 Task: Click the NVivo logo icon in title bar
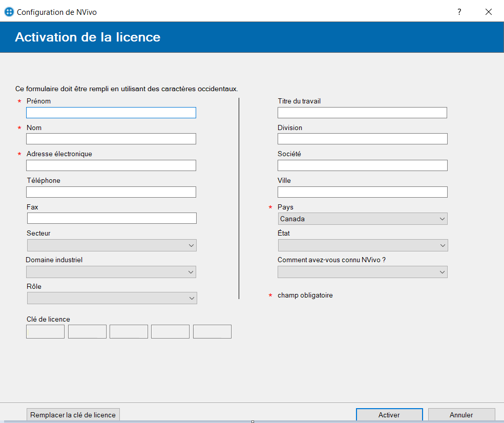click(9, 12)
